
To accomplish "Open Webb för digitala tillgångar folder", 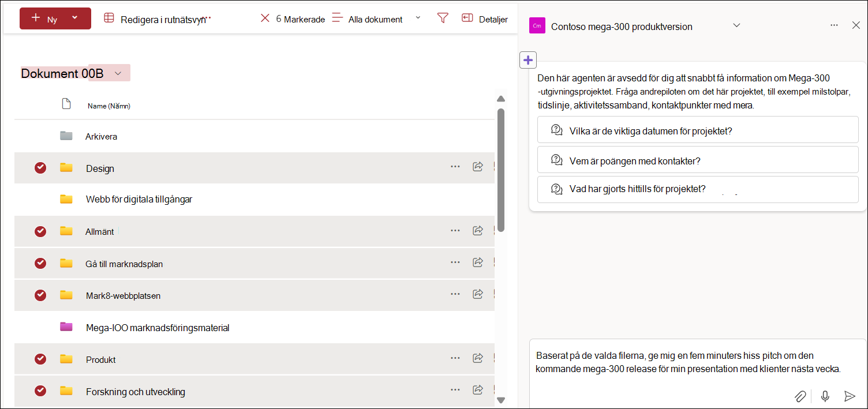I will [139, 200].
